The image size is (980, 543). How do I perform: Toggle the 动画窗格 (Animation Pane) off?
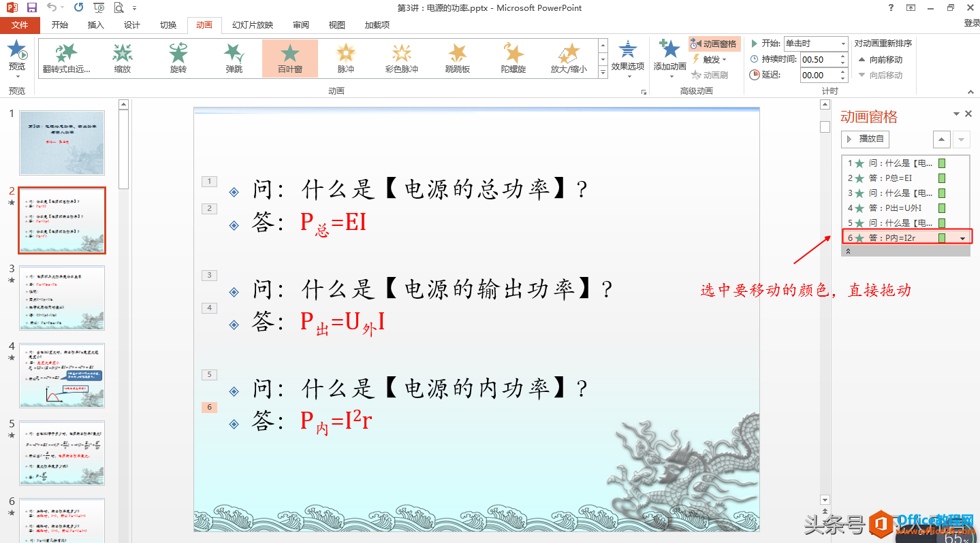coord(715,44)
